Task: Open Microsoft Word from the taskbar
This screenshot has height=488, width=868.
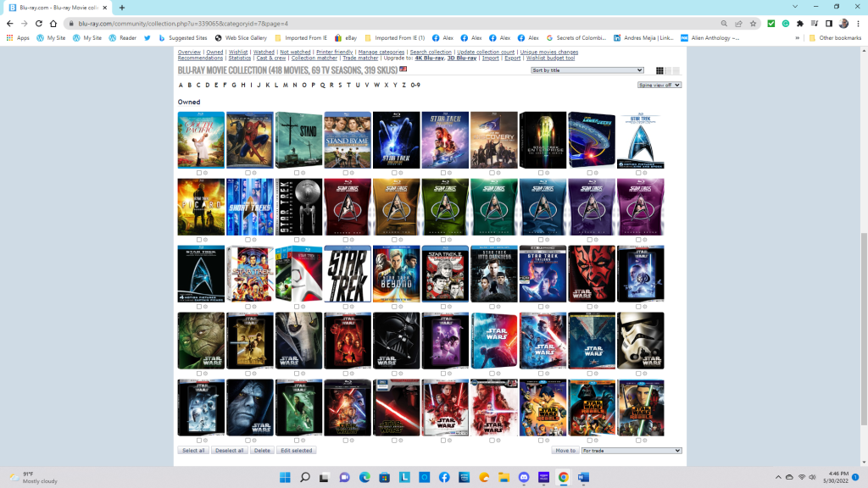Action: tap(583, 478)
